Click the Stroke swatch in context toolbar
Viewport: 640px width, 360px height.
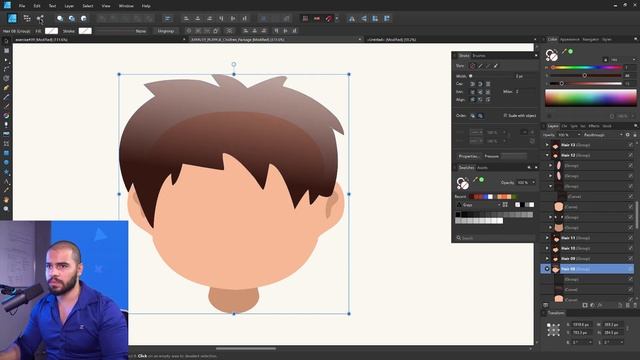coord(85,31)
